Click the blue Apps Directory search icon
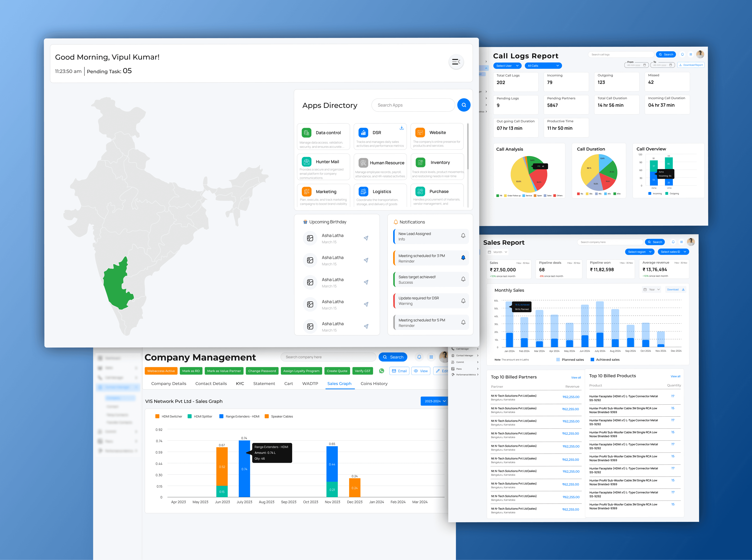Image resolution: width=752 pixels, height=560 pixels. pyautogui.click(x=464, y=105)
